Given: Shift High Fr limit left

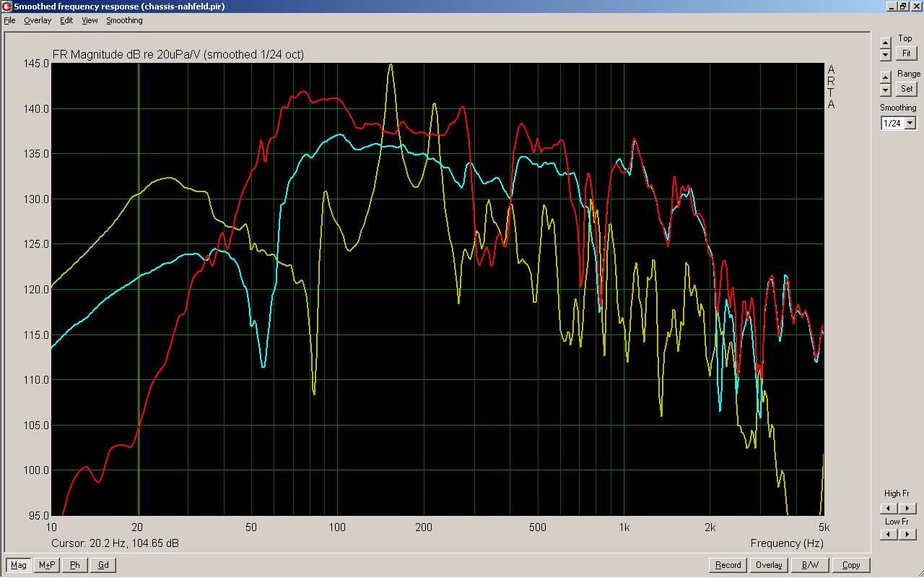Looking at the screenshot, I should pyautogui.click(x=889, y=509).
